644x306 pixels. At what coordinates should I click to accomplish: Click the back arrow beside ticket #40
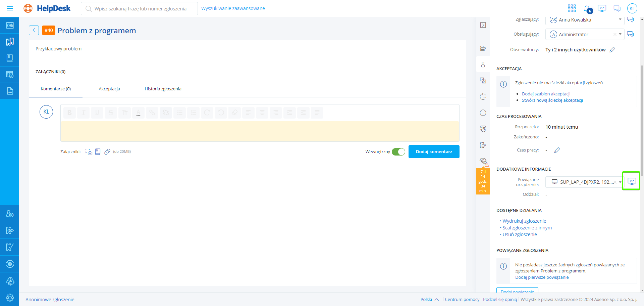tap(34, 31)
